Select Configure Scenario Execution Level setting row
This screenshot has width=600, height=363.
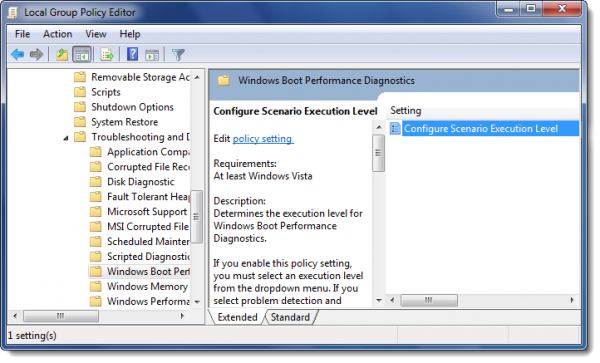tap(484, 129)
